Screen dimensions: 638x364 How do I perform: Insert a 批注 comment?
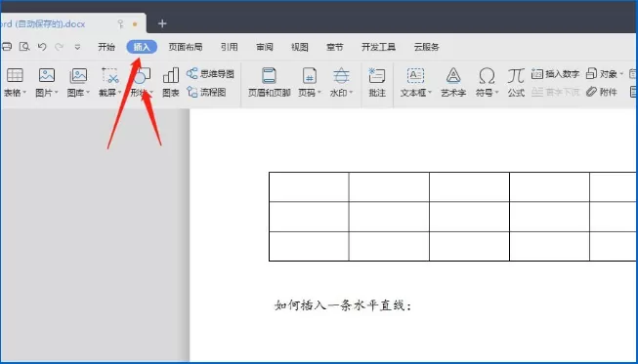coord(377,83)
